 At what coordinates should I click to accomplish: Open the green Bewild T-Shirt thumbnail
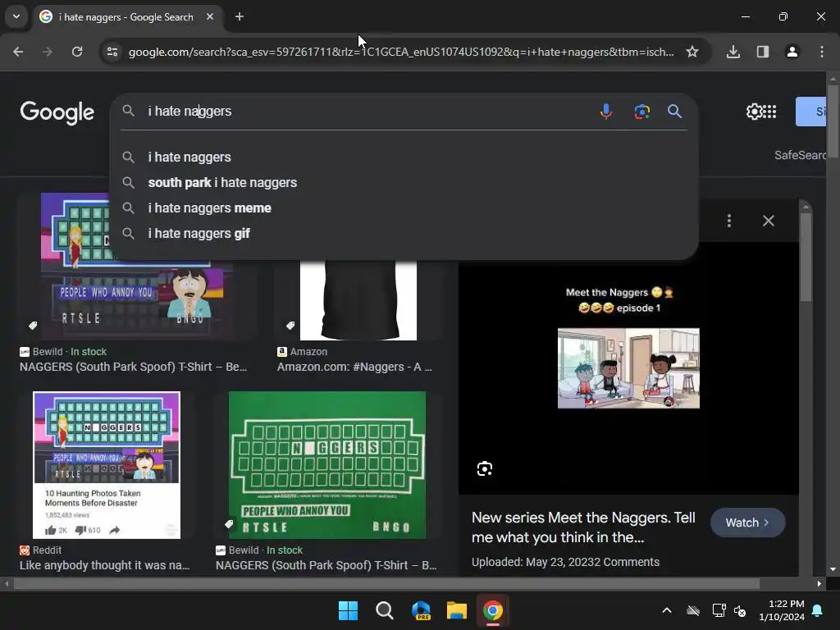pos(327,465)
